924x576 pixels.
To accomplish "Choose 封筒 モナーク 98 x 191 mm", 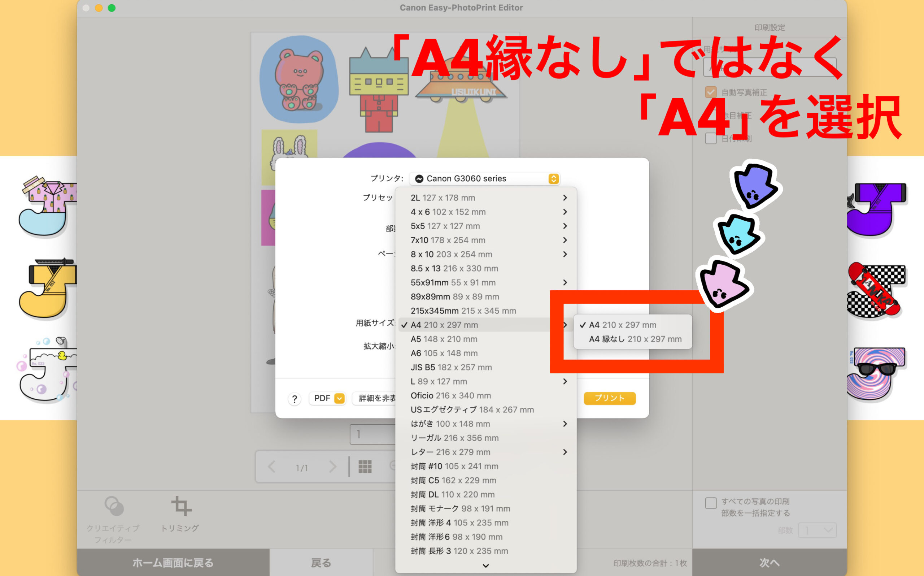I will tap(486, 508).
